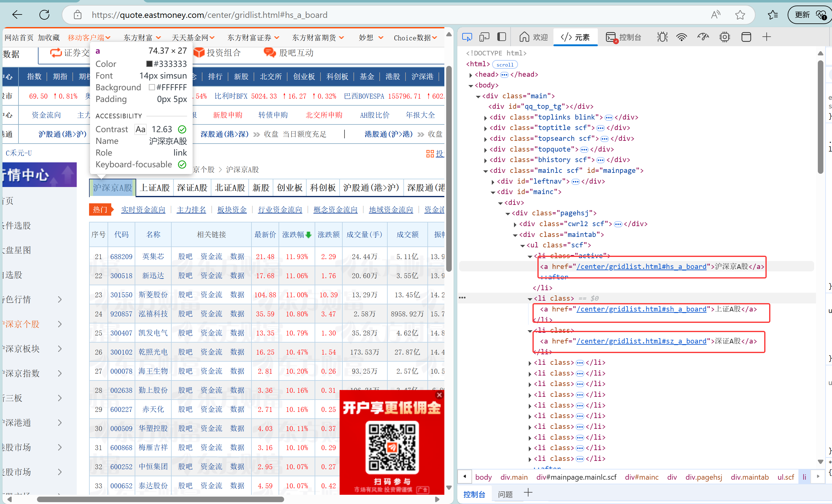Expand the head element node

[471, 75]
